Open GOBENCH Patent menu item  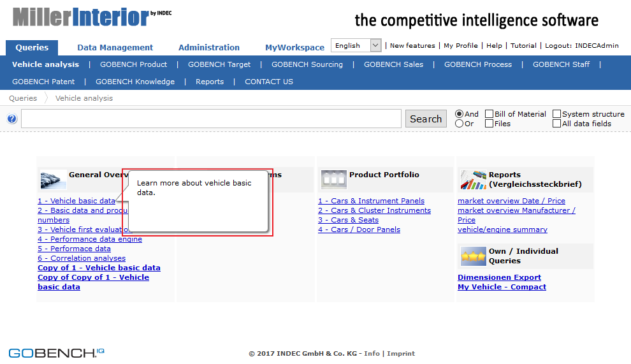click(x=43, y=82)
